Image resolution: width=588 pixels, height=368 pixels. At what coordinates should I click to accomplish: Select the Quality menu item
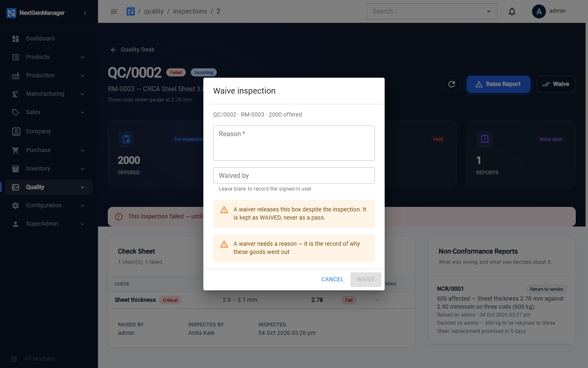(x=49, y=187)
